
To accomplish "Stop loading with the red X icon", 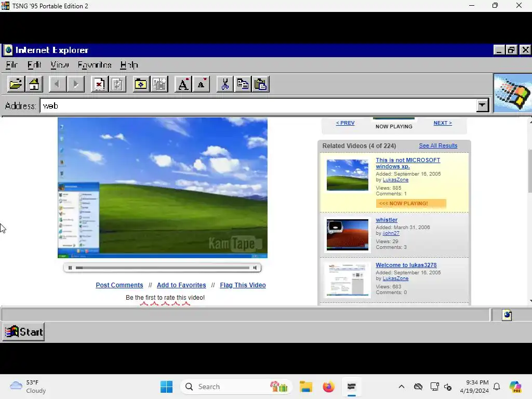I will (x=99, y=84).
